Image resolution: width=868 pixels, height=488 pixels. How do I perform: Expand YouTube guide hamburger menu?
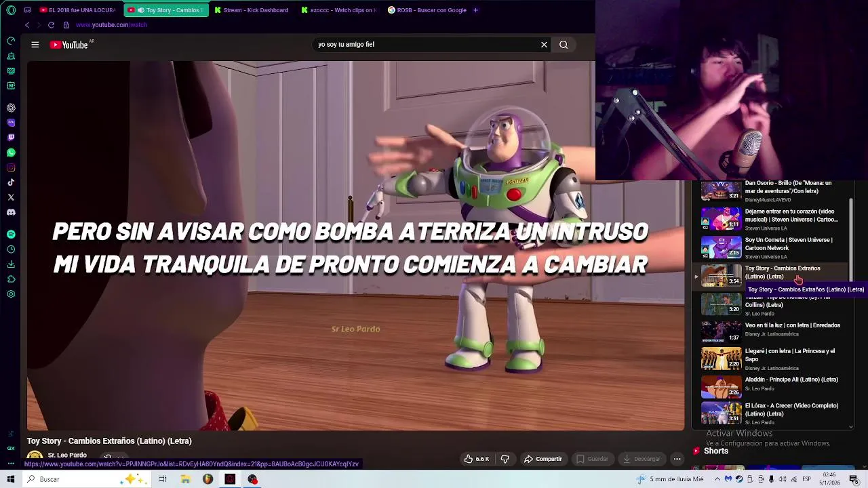click(35, 45)
